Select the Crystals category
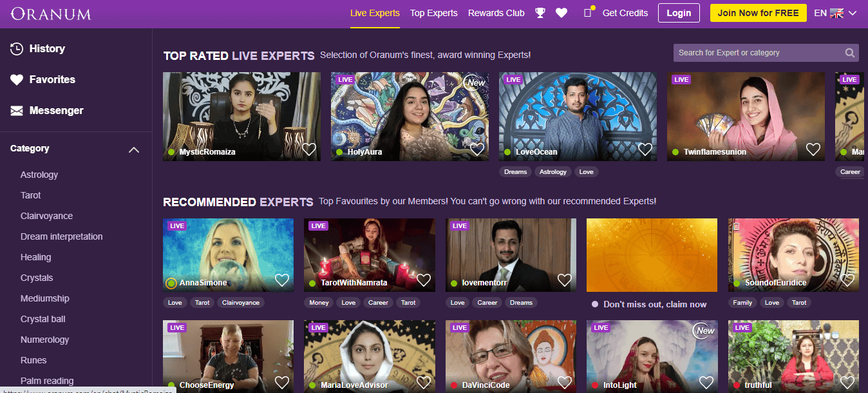The width and height of the screenshot is (868, 393). pyautogui.click(x=37, y=278)
